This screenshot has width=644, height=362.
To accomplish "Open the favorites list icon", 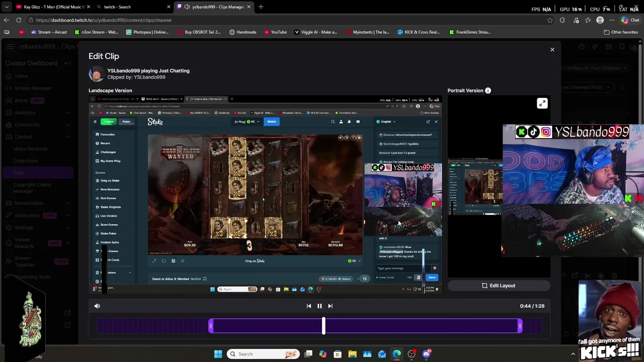I will [x=587, y=20].
